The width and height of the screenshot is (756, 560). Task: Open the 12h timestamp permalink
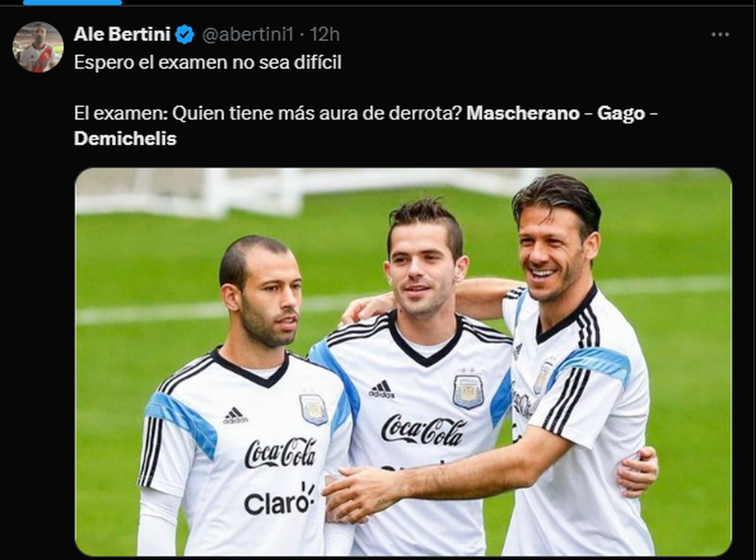coord(325,34)
